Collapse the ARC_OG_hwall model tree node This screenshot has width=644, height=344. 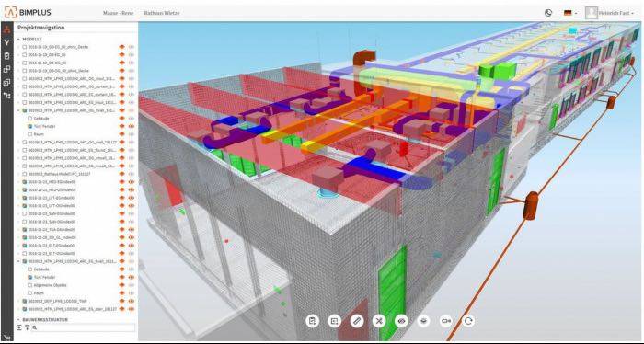pyautogui.click(x=19, y=110)
